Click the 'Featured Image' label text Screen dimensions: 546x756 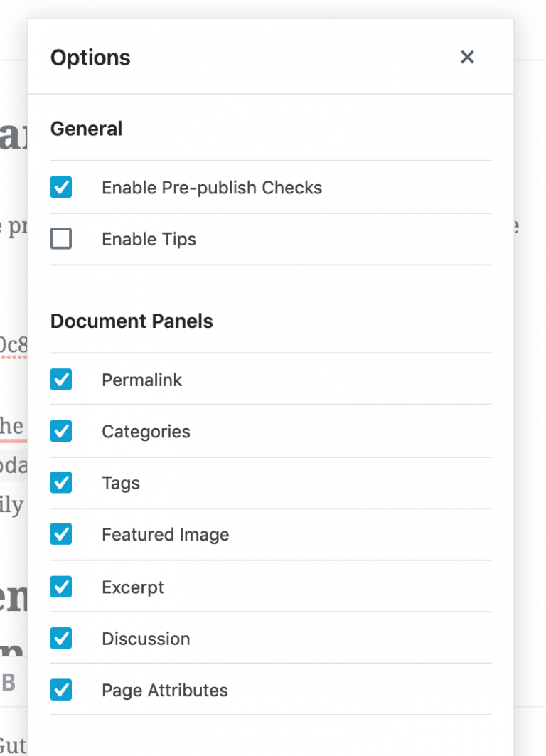[x=165, y=534]
